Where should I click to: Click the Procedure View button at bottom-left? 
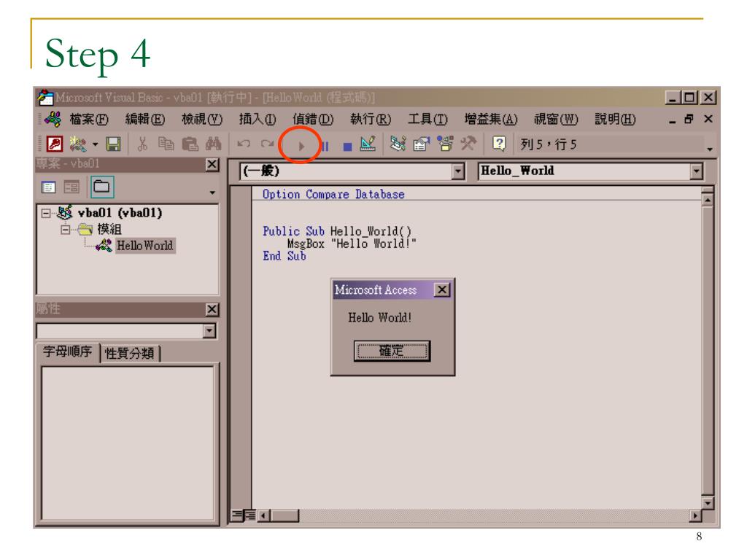tap(237, 516)
